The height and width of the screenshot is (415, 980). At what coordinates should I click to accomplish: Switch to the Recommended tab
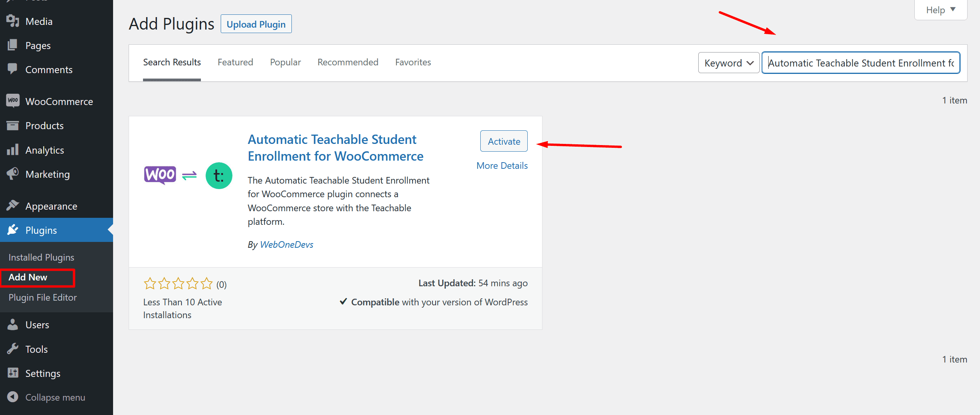pos(348,62)
